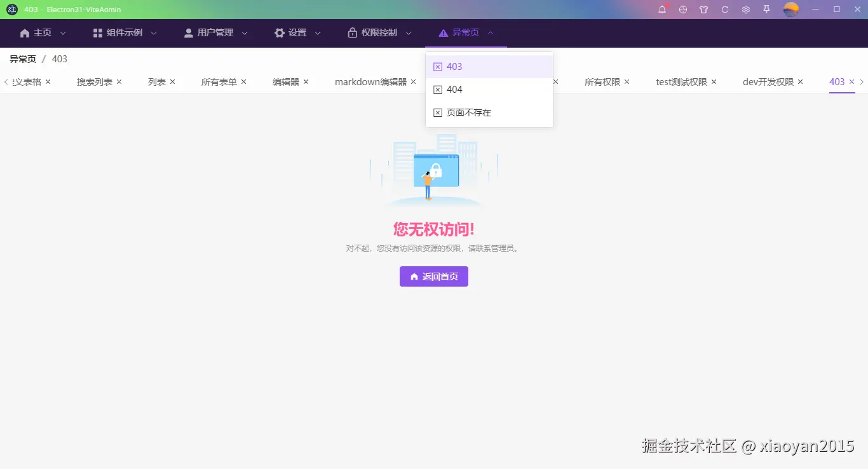Switch to the 所有表单 tab
The width and height of the screenshot is (868, 469).
coord(219,82)
